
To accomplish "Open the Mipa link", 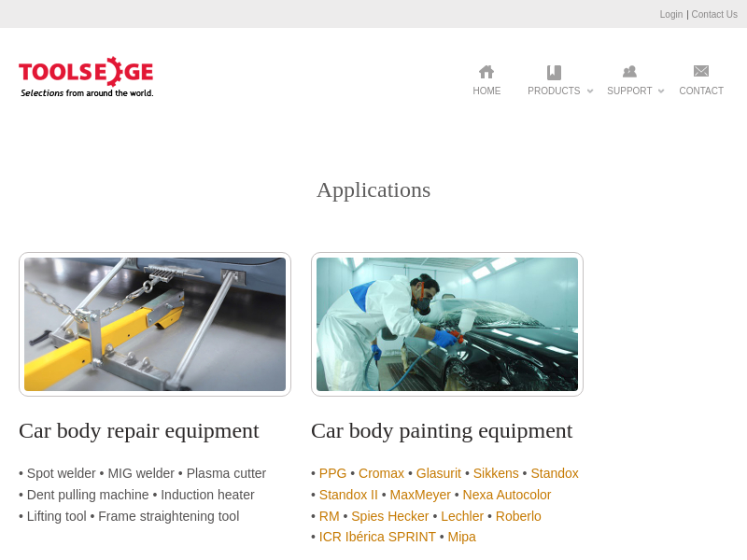I will click(461, 537).
